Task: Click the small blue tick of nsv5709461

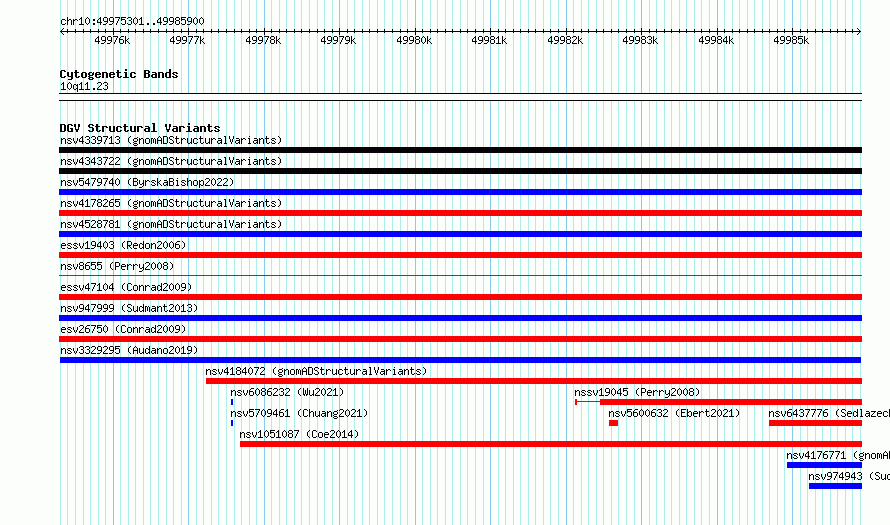Action: coord(232,423)
